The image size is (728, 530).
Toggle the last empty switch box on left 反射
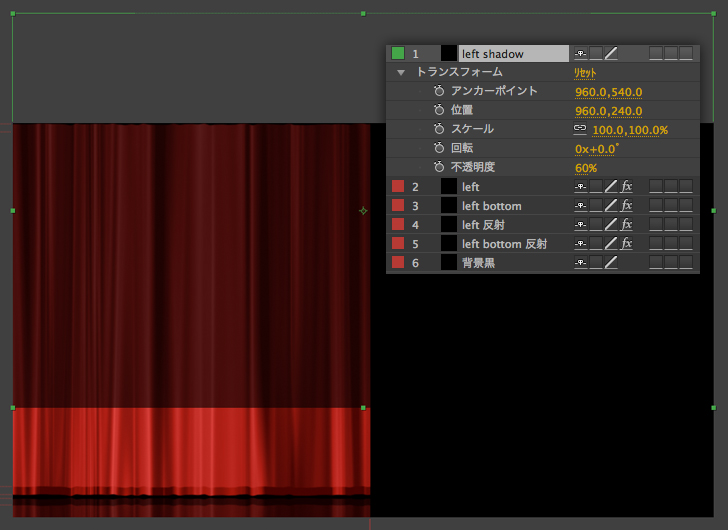pyautogui.click(x=686, y=225)
